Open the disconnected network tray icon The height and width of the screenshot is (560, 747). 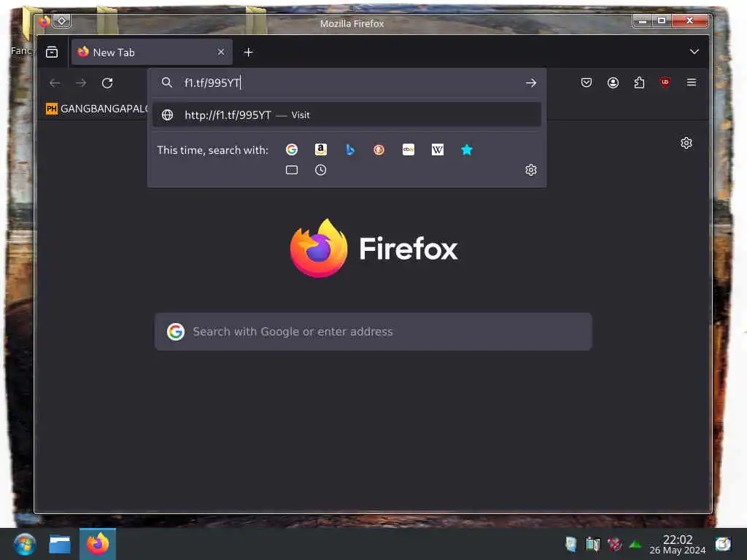point(614,544)
